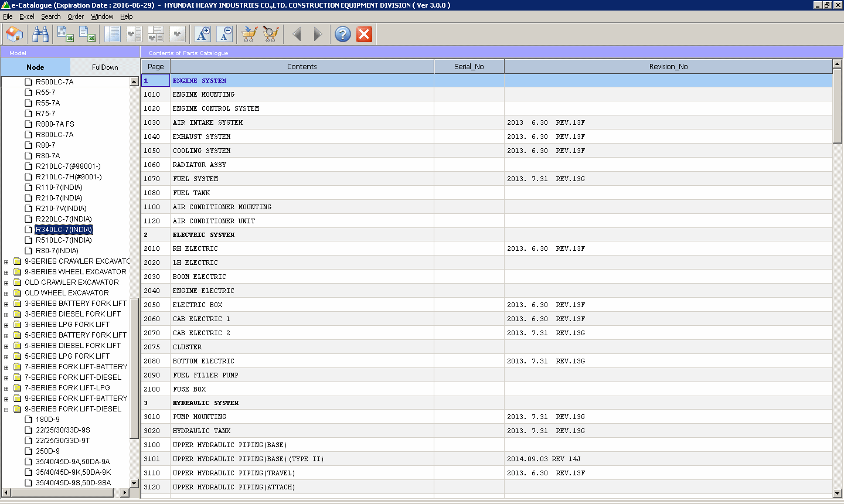Open the File menu
Screen dimensions: 844x504
8,16
